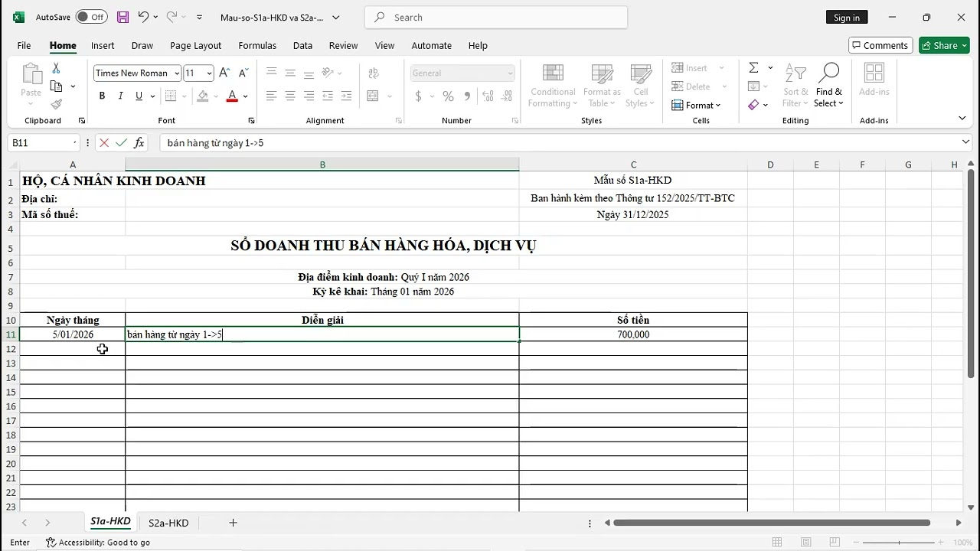Toggle Italic formatting
980x551 pixels.
[x=120, y=96]
